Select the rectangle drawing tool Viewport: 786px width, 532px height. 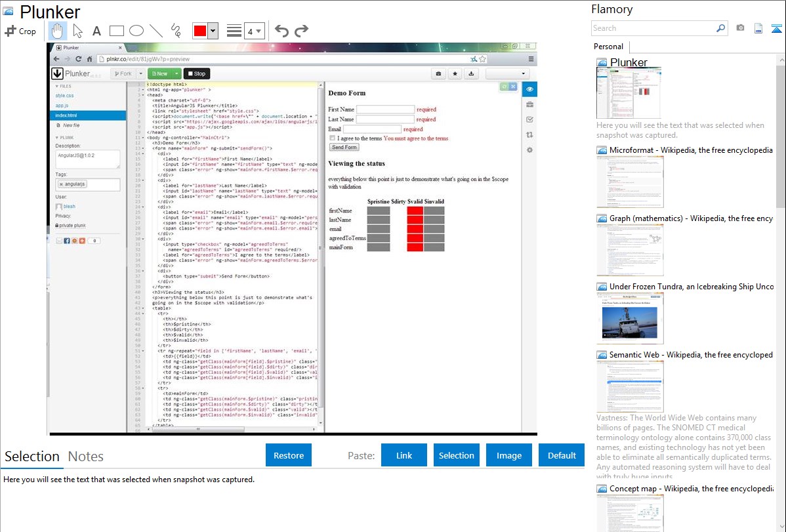[x=117, y=31]
